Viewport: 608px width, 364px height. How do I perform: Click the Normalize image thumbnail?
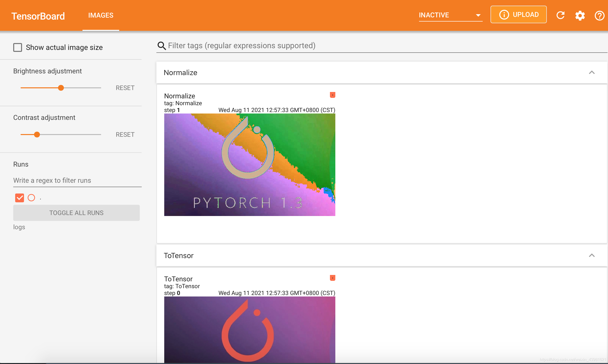(250, 165)
